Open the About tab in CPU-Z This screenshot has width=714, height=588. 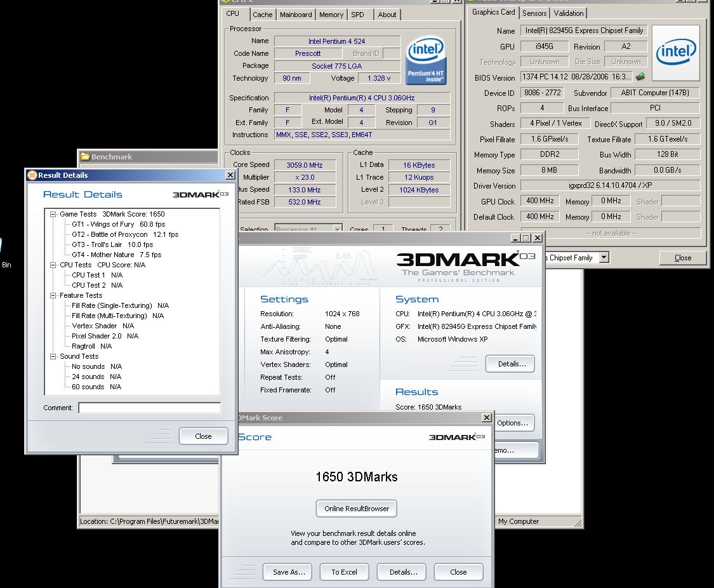tap(387, 15)
